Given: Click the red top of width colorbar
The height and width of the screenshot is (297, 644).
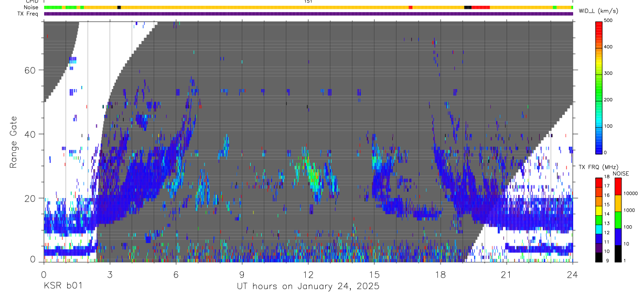Looking at the screenshot, I should (599, 26).
